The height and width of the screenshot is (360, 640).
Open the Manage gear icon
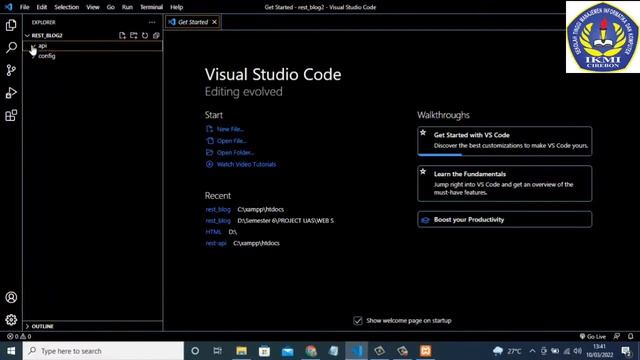[x=11, y=320]
